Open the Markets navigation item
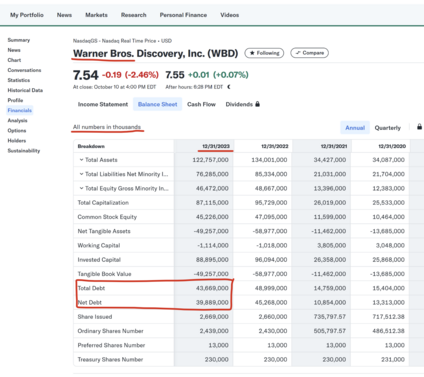Screen dimensions: 424x377 (96, 15)
